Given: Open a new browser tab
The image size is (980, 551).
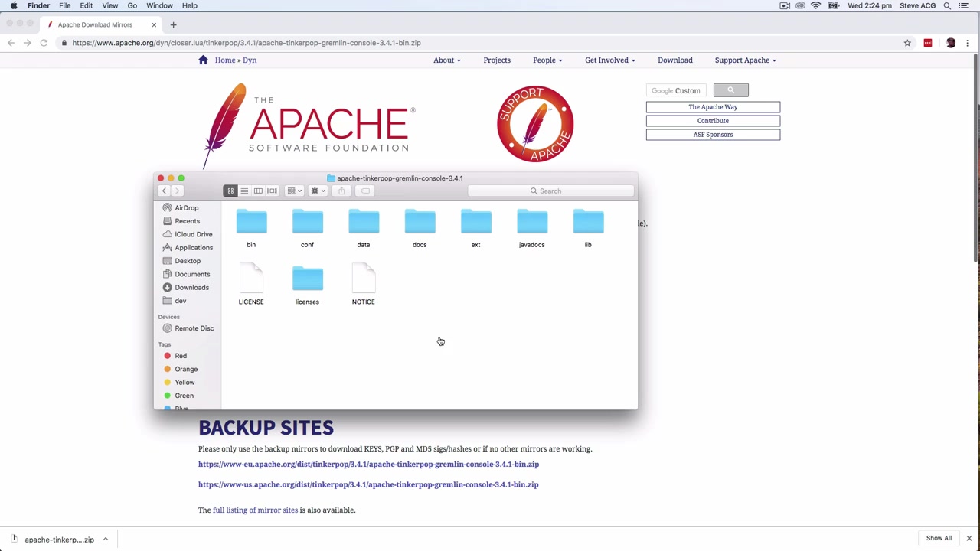Looking at the screenshot, I should [x=173, y=24].
